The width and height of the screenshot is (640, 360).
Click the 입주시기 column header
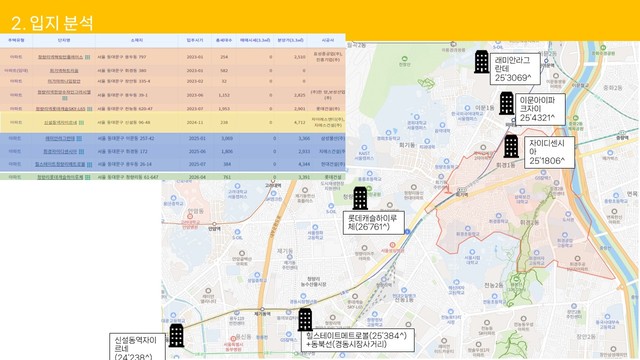[x=195, y=40]
